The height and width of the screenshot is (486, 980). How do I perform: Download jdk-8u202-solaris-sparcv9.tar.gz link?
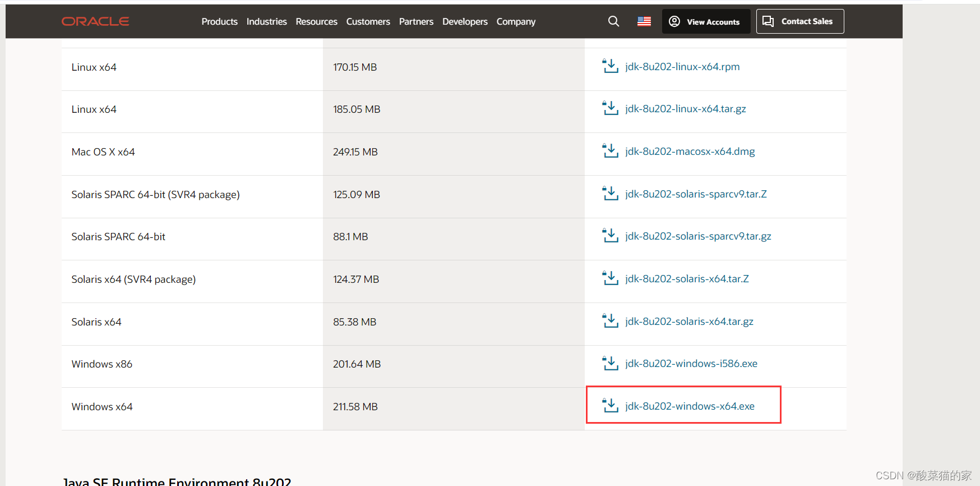coord(698,236)
